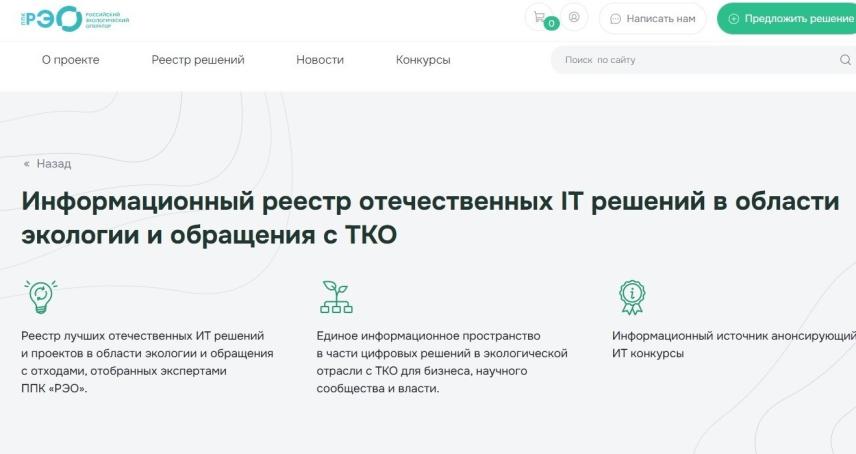Navigate to Конкурсы
Viewport: 856px width, 454px height.
coord(423,60)
